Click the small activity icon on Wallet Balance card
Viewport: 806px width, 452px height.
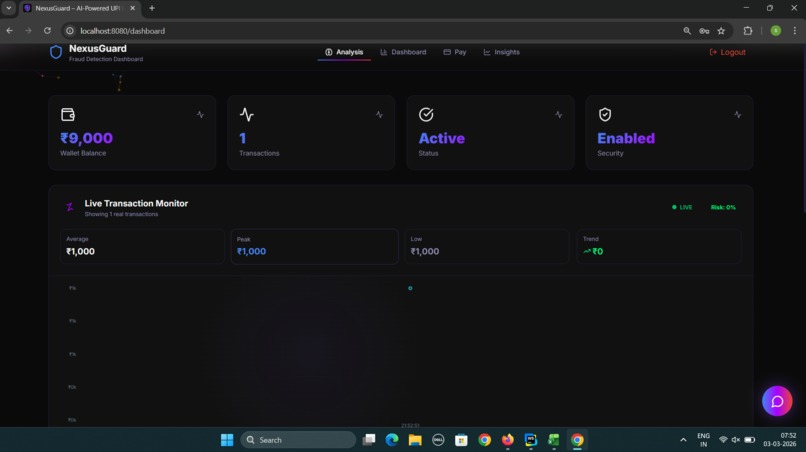tap(200, 115)
